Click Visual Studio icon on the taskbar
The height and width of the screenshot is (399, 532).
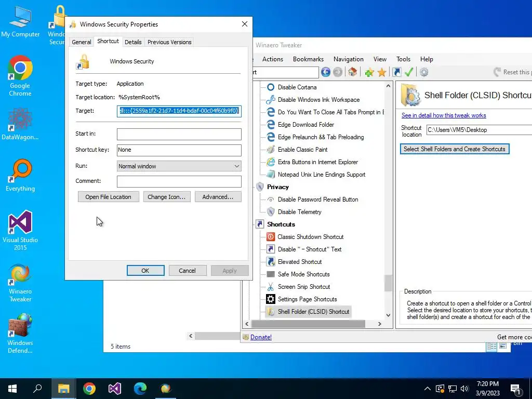point(115,389)
